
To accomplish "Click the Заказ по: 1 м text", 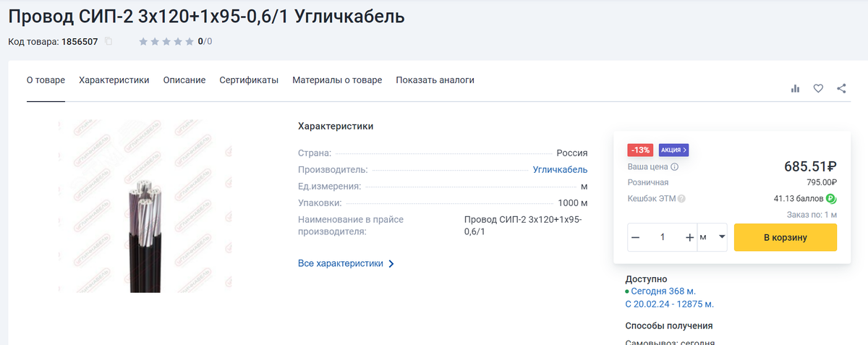I will 812,215.
